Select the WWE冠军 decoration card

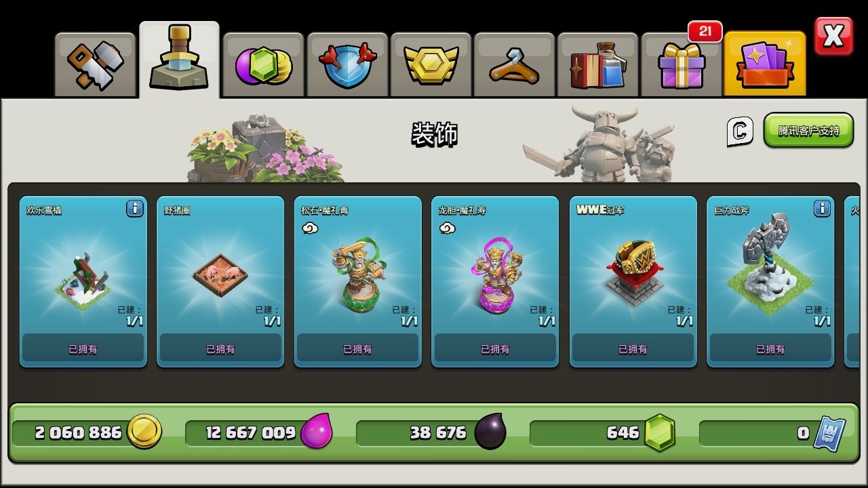pos(633,281)
